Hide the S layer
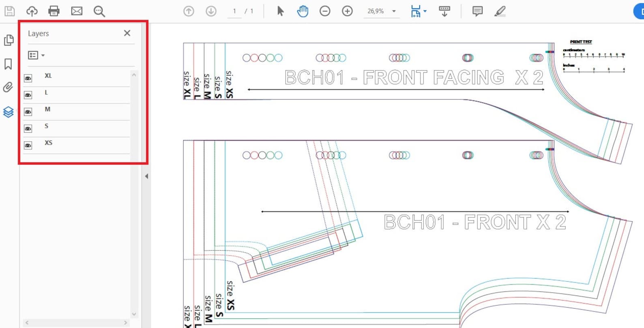644x328 pixels. point(28,129)
